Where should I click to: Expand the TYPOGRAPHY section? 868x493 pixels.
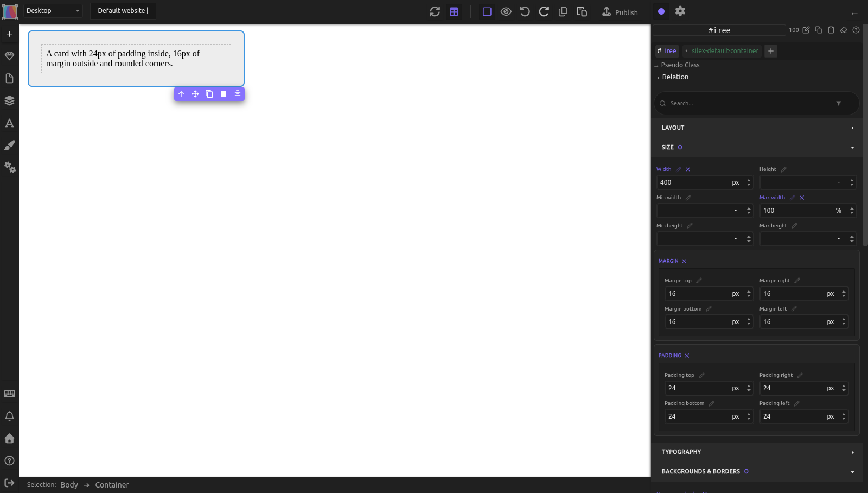(x=757, y=452)
